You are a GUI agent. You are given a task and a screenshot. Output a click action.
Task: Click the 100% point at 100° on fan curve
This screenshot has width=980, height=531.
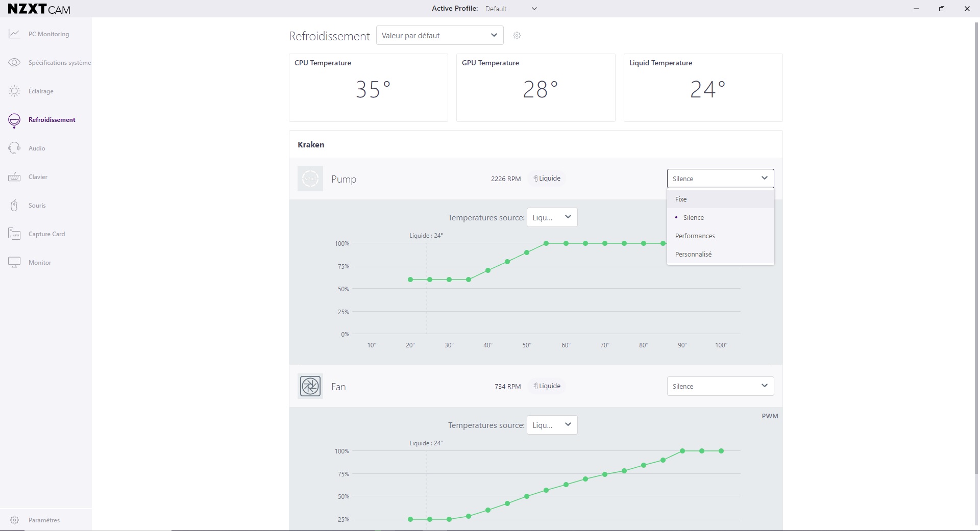click(x=721, y=451)
